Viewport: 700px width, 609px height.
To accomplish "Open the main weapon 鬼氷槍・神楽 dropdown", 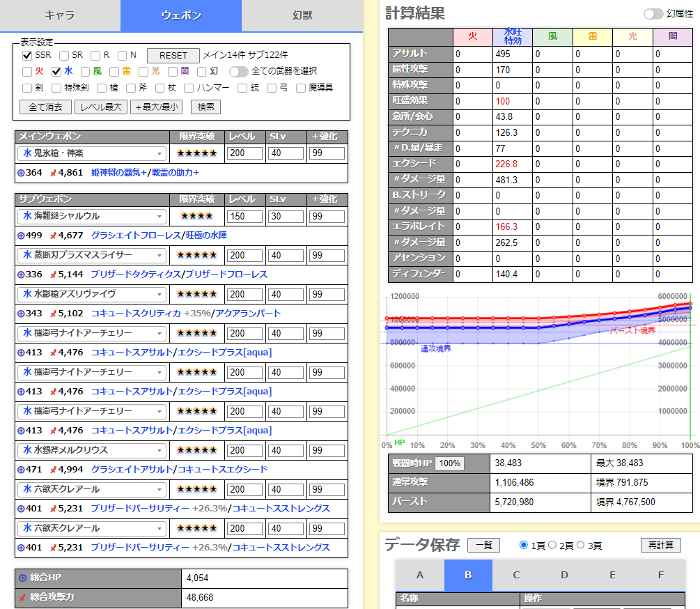I will pos(91,153).
